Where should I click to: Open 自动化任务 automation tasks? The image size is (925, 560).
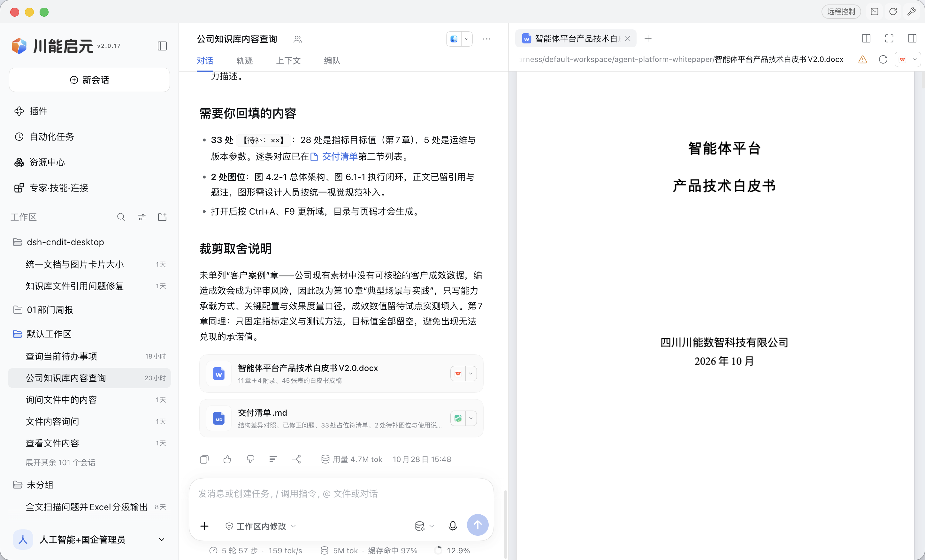click(89, 137)
